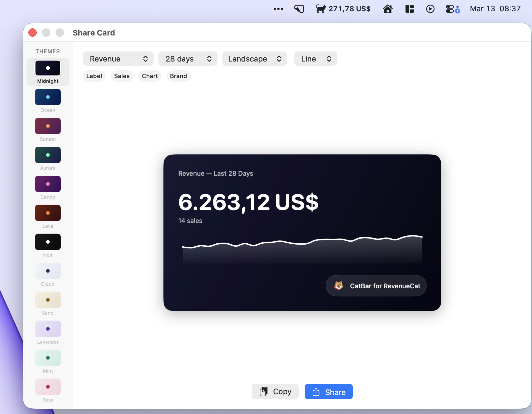Click the menu bar date and time
Screen dimensions: 532x414
tap(495, 9)
